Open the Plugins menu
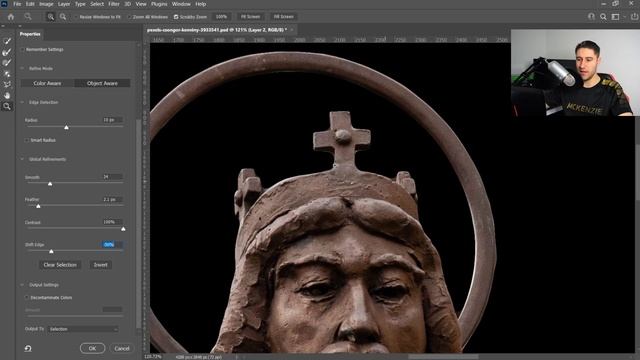640x360 pixels. (159, 4)
